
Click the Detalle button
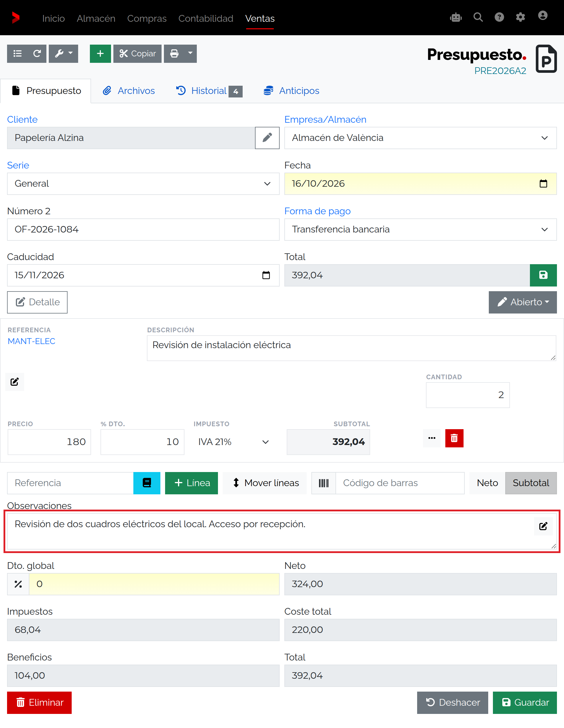coord(37,302)
